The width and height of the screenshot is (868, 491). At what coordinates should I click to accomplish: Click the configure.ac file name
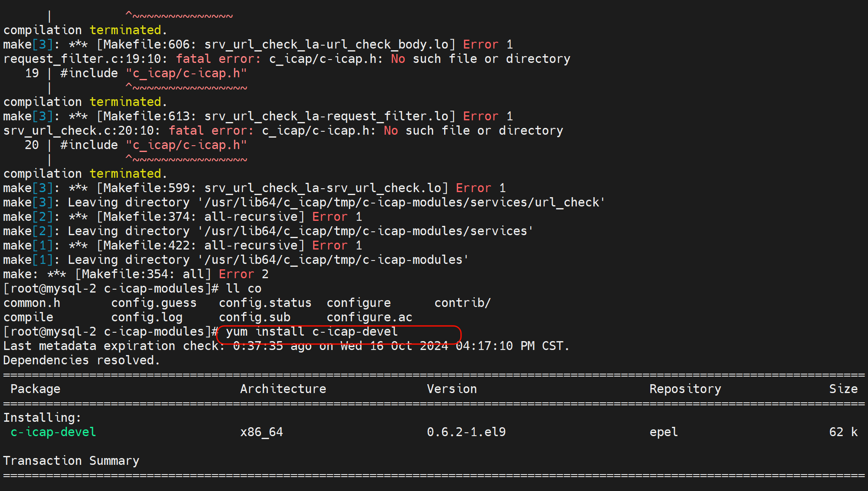[x=369, y=317]
